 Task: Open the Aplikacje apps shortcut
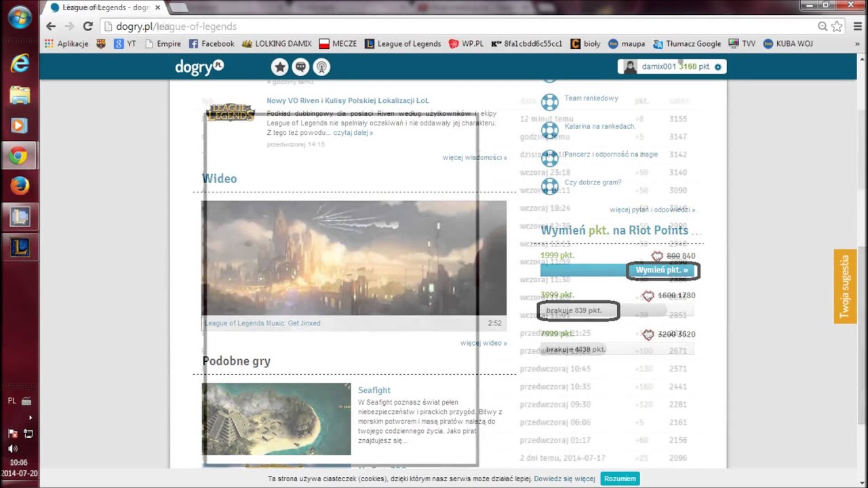66,43
